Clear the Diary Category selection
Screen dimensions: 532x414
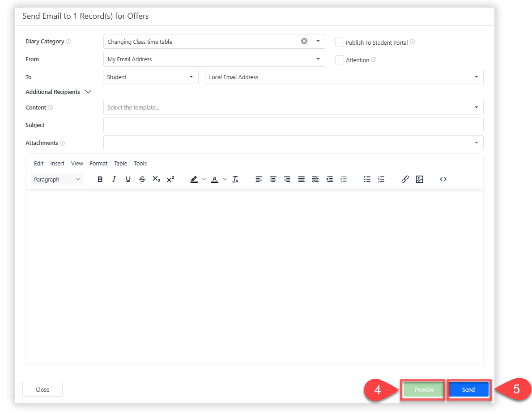coord(304,41)
